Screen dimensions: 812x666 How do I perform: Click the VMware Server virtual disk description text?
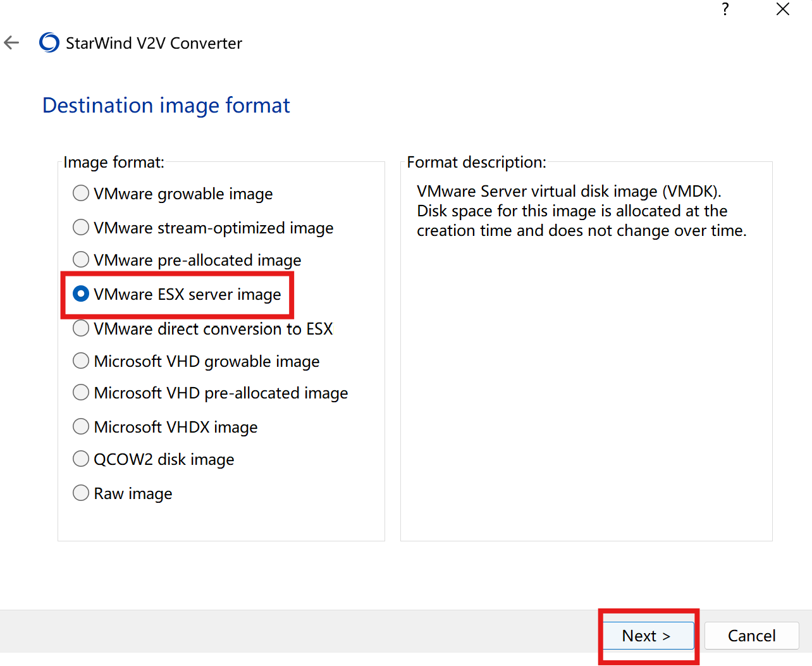point(582,211)
